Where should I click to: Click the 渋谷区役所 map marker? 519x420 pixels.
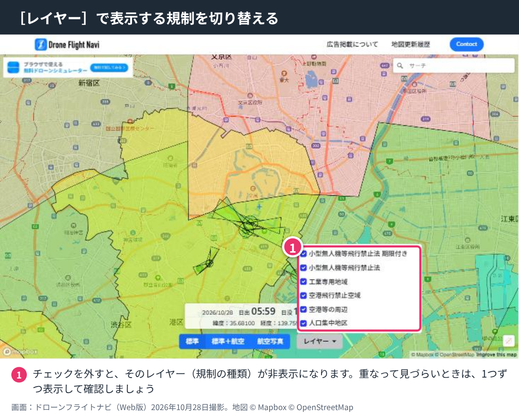click(x=68, y=278)
